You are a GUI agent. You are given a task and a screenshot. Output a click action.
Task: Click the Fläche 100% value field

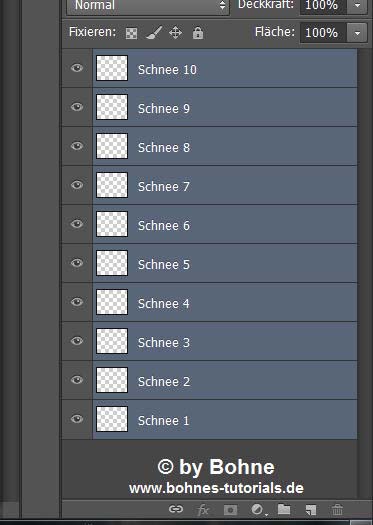[x=323, y=33]
